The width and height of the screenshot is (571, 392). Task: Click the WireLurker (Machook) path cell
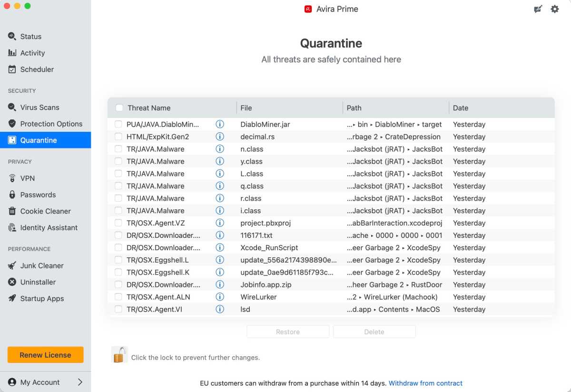392,297
